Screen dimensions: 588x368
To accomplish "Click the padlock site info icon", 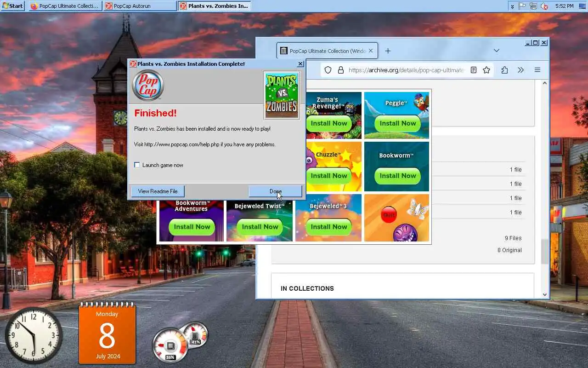I will tap(340, 70).
